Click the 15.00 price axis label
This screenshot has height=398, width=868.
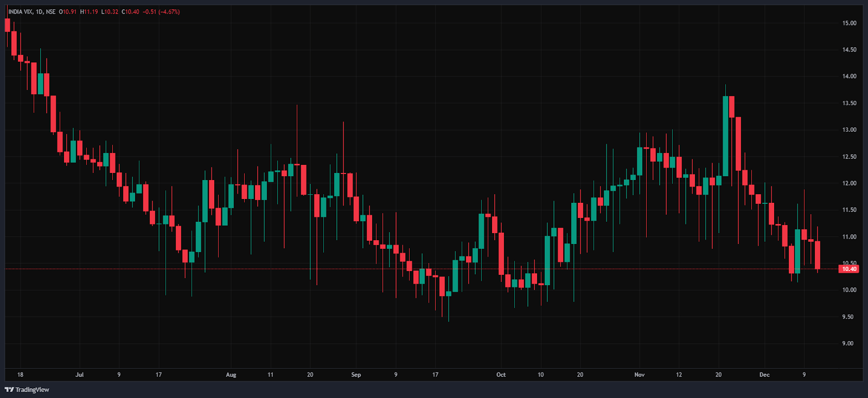tap(849, 23)
